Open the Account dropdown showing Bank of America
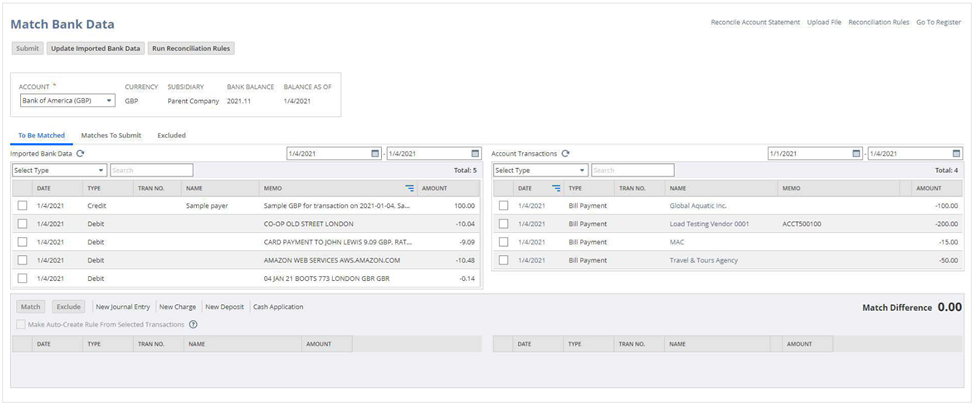 [x=67, y=101]
